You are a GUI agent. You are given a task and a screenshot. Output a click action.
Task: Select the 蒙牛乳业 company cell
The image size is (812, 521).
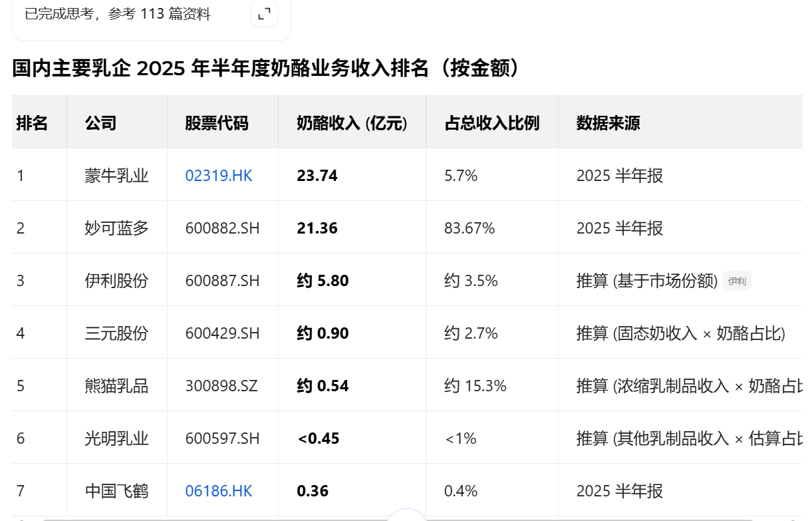[117, 176]
